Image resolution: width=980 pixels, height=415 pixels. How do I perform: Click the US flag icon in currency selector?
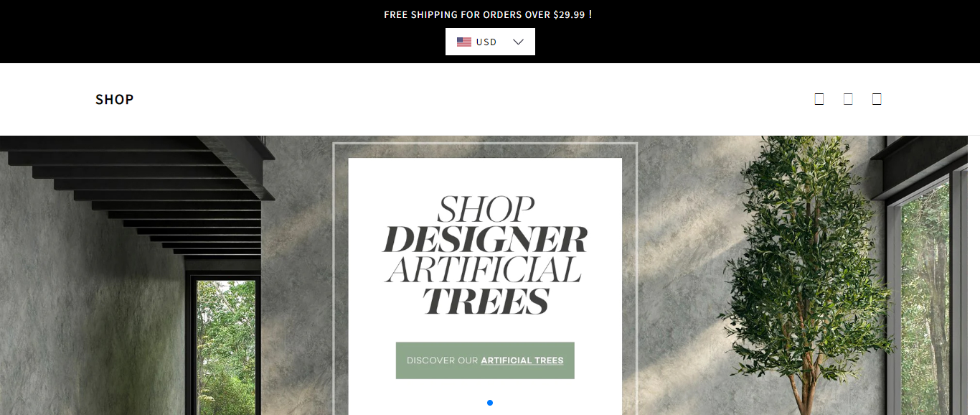tap(464, 42)
